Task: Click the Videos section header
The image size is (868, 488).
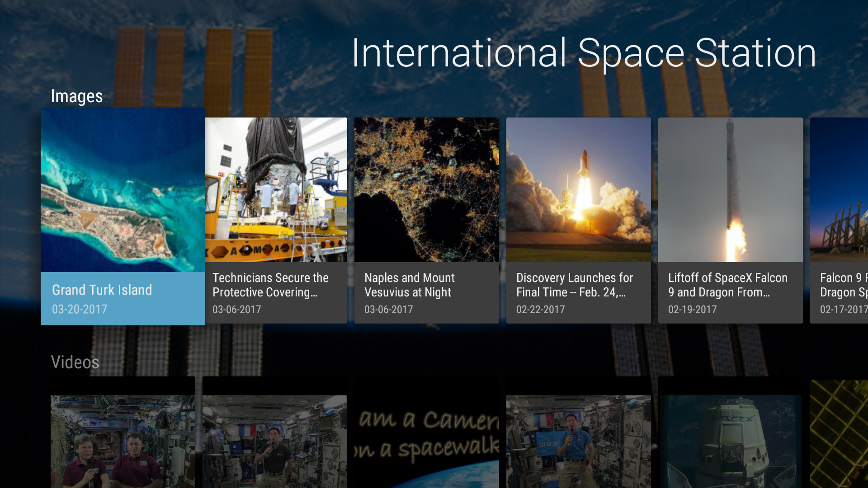Action: [75, 361]
